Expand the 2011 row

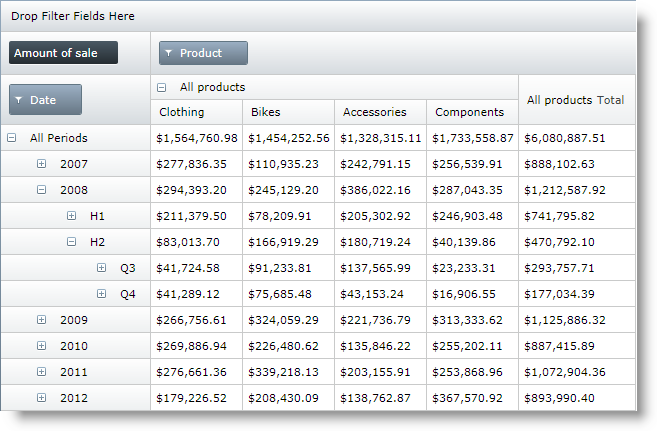[x=42, y=372]
